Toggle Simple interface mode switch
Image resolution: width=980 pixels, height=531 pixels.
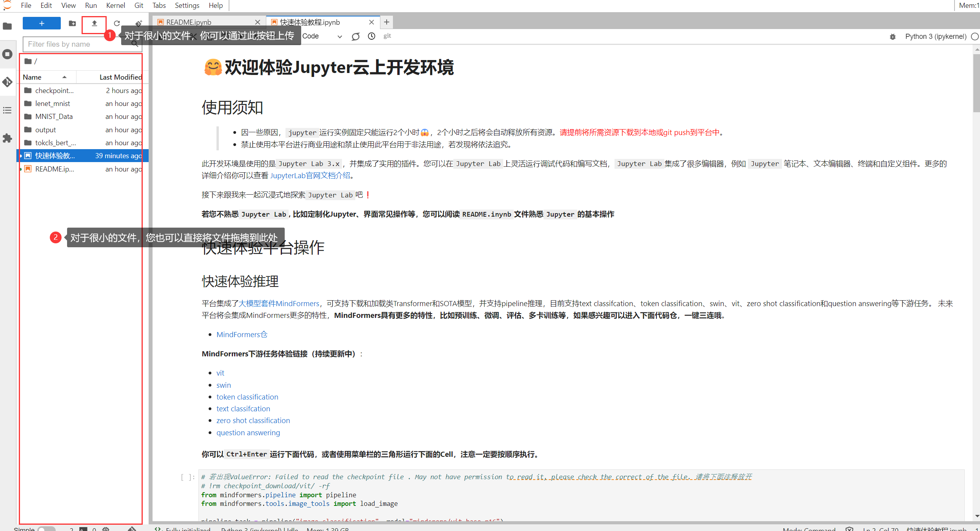[46, 529]
